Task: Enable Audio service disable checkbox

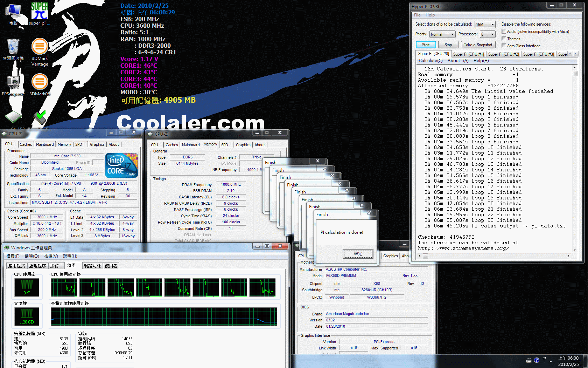Action: click(x=504, y=32)
